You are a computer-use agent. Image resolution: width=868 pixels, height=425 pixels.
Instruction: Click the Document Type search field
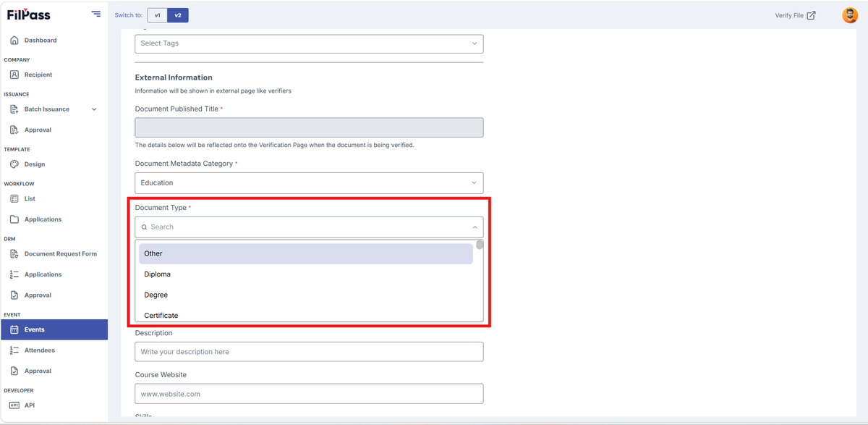tap(309, 227)
